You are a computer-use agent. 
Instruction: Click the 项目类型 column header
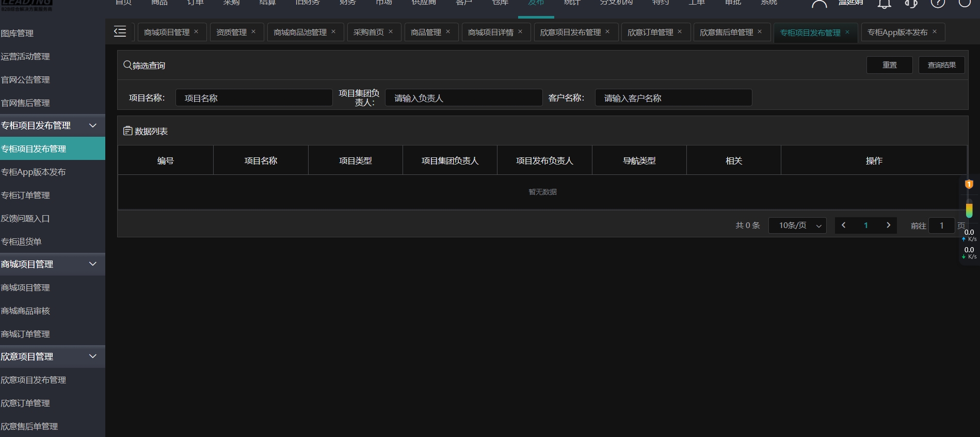point(356,160)
